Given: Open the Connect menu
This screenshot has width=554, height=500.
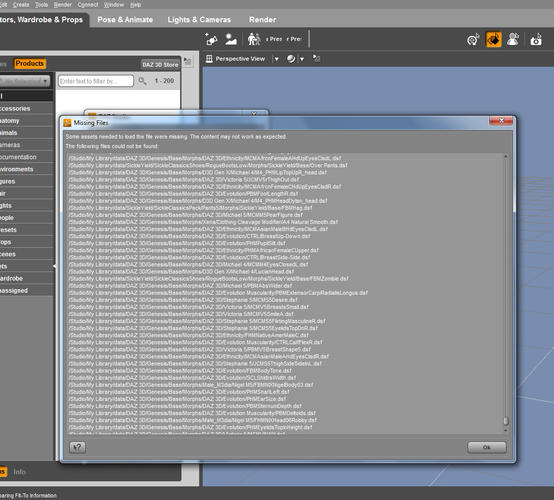Looking at the screenshot, I should tap(88, 5).
